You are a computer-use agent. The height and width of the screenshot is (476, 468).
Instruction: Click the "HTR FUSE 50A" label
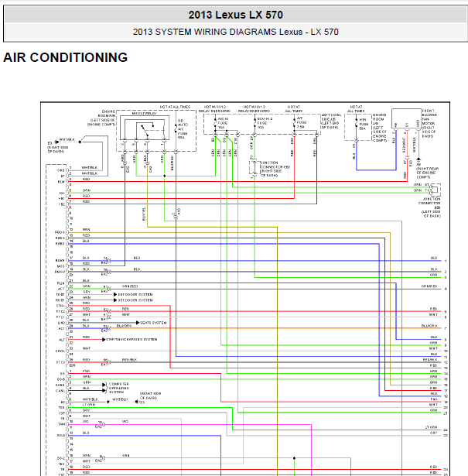(363, 124)
